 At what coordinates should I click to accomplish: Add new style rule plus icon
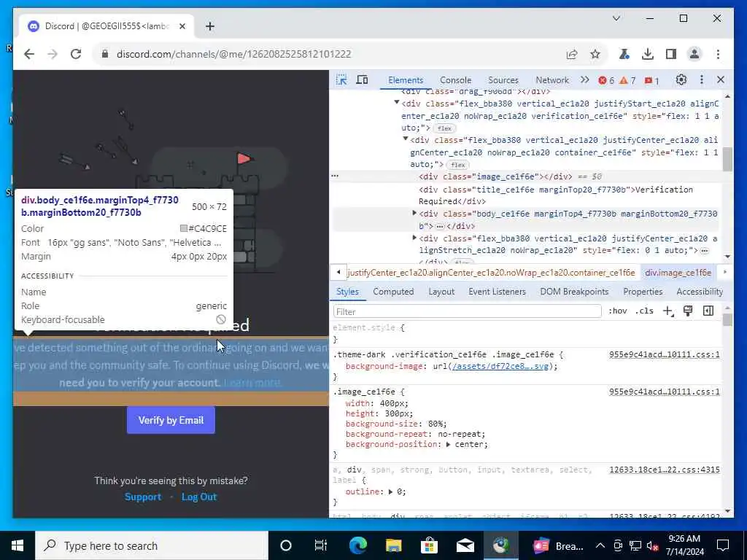(667, 311)
